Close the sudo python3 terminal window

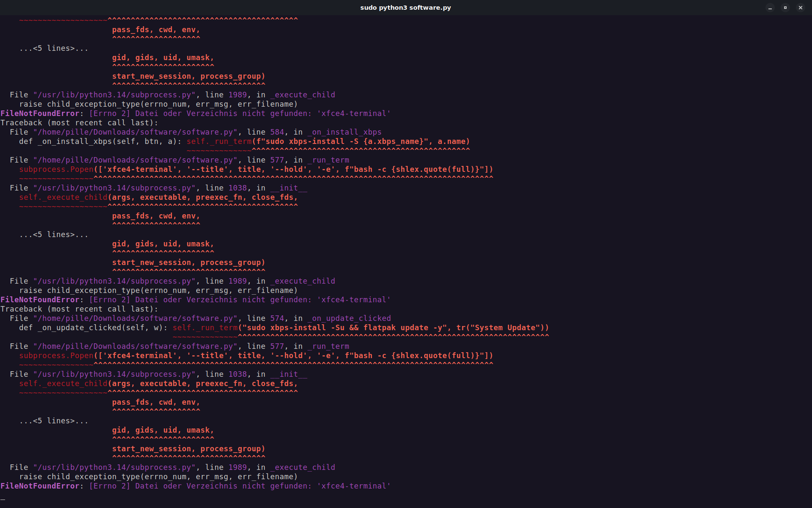click(x=800, y=8)
